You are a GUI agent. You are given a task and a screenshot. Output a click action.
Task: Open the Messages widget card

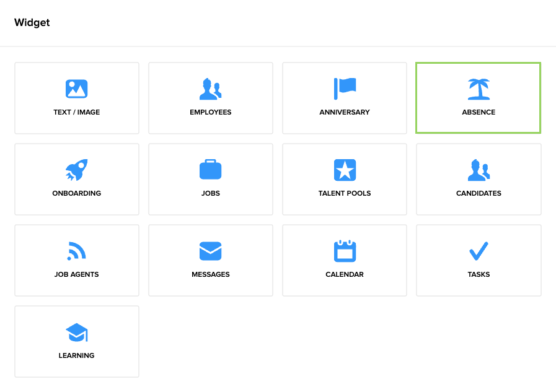click(210, 260)
